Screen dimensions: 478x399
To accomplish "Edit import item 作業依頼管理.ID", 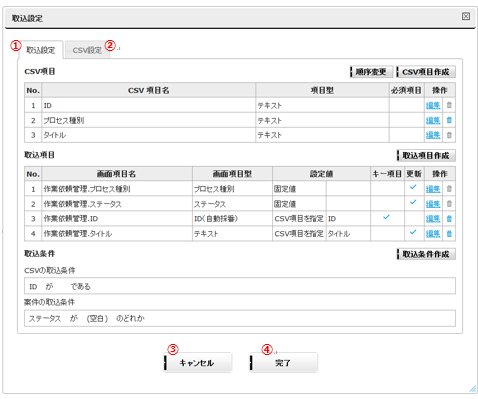I will point(433,219).
